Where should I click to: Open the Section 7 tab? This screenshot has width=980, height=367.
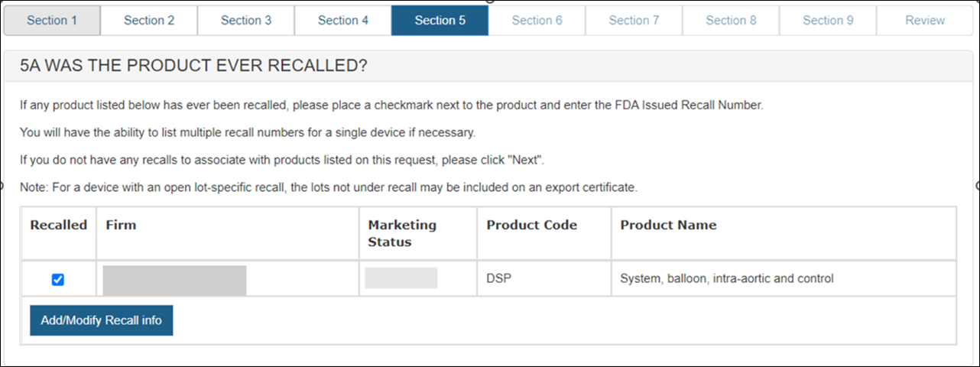634,21
